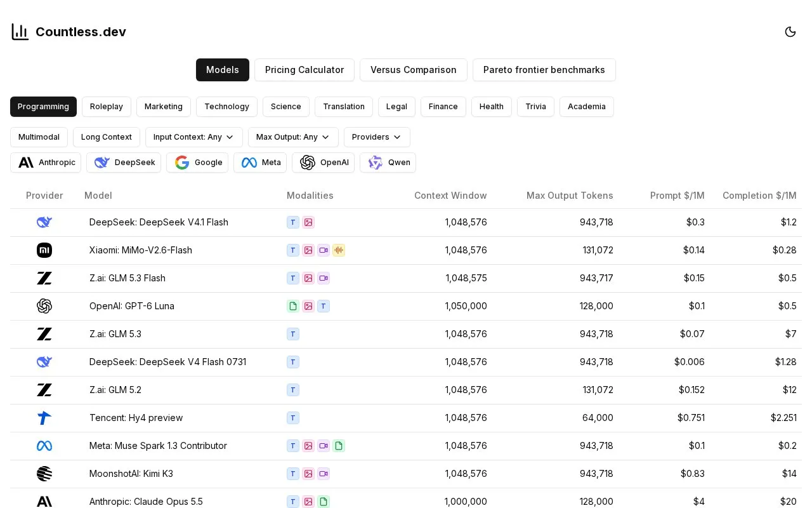Image resolution: width=812 pixels, height=508 pixels.
Task: Open the Max Output: Any dropdown
Action: click(293, 137)
